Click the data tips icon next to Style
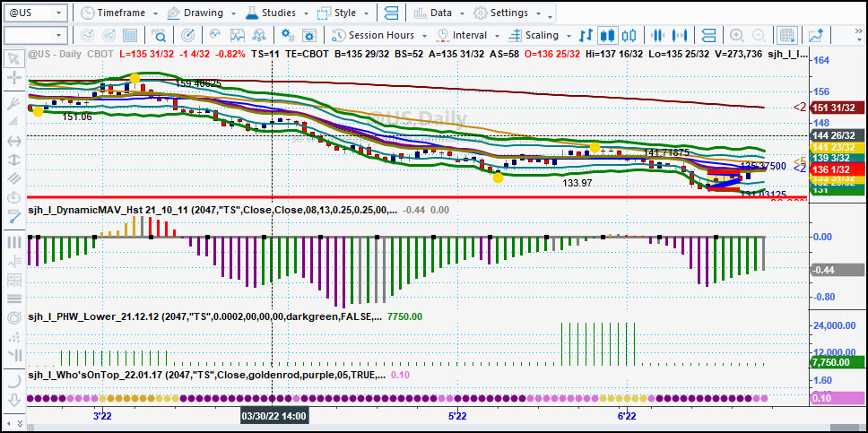 coord(391,13)
